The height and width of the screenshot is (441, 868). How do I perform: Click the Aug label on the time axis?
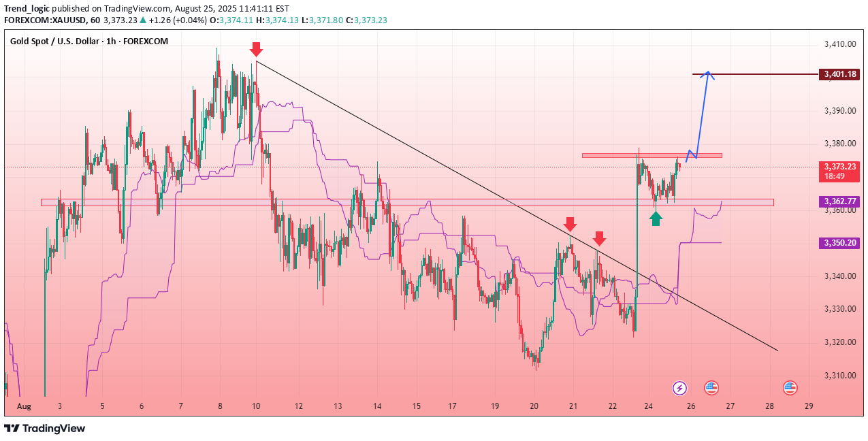pyautogui.click(x=24, y=406)
